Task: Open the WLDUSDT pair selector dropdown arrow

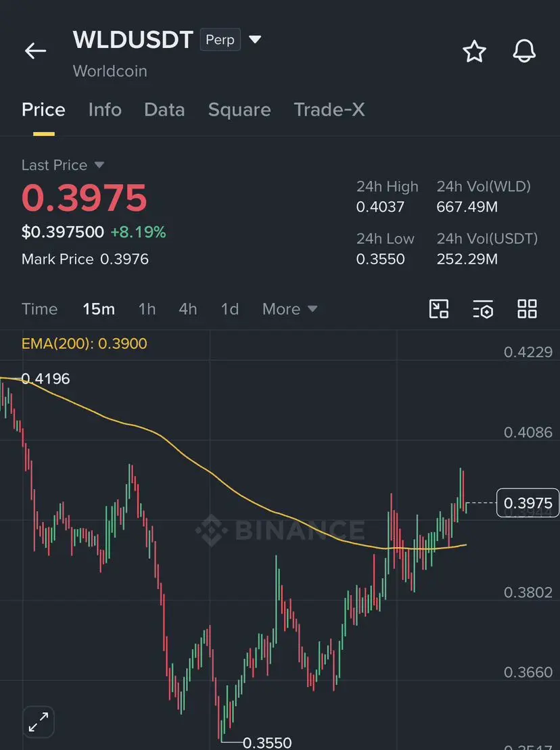Action: click(x=256, y=39)
